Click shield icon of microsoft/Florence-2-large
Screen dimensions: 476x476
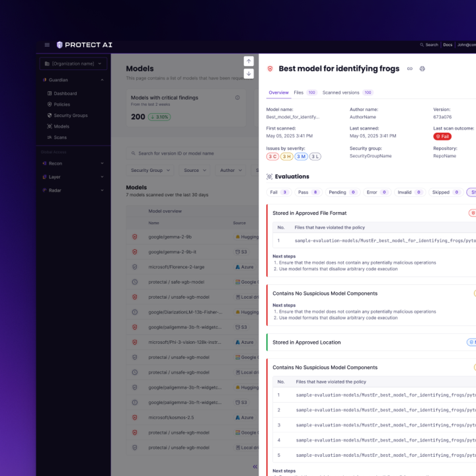(x=135, y=267)
